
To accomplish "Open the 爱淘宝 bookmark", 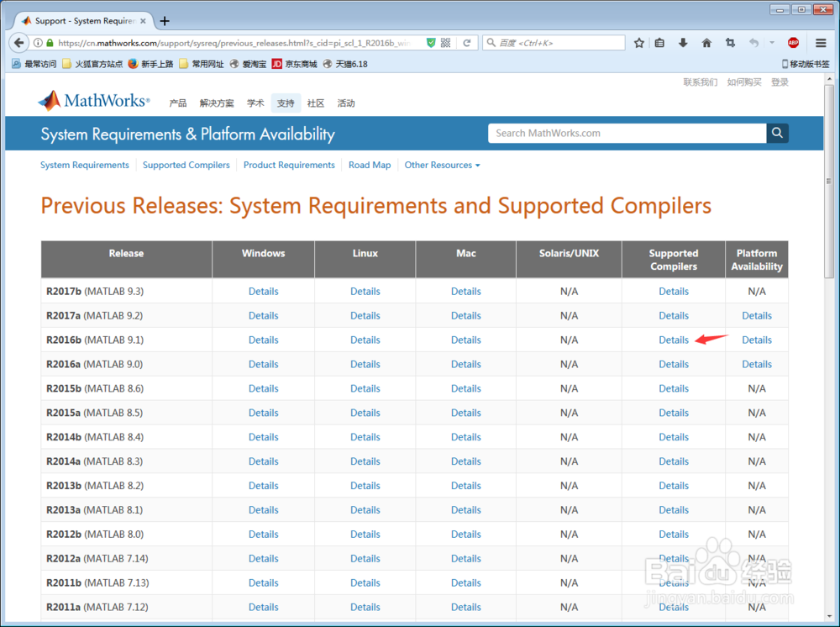I will click(x=248, y=64).
